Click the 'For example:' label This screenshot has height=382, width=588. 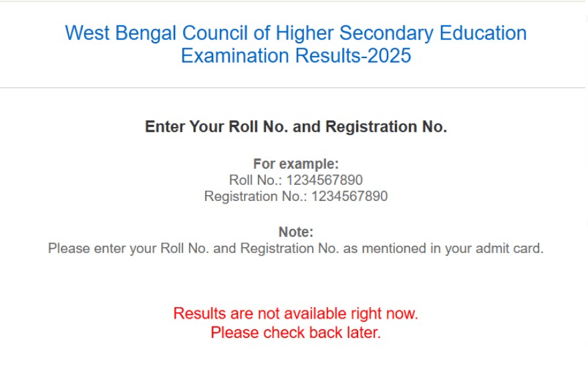click(295, 164)
